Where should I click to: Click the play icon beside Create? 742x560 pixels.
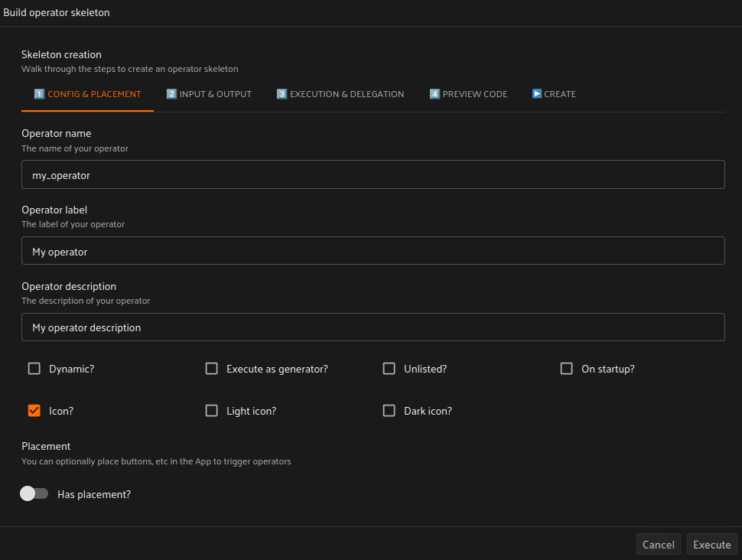537,94
